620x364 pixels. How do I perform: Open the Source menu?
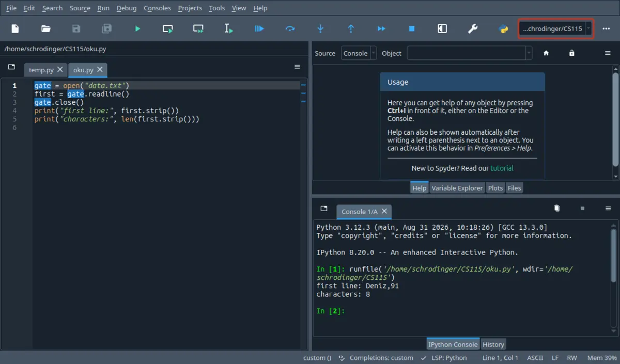(x=80, y=8)
